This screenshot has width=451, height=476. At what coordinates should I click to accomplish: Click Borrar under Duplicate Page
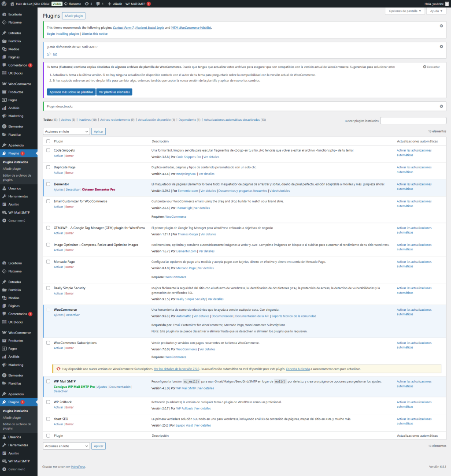coord(70,173)
